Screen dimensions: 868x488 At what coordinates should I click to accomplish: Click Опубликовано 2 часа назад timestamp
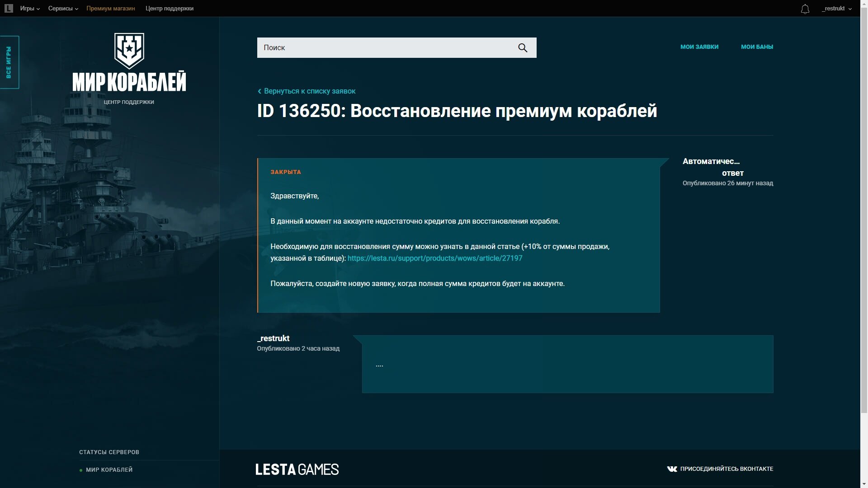click(x=298, y=348)
